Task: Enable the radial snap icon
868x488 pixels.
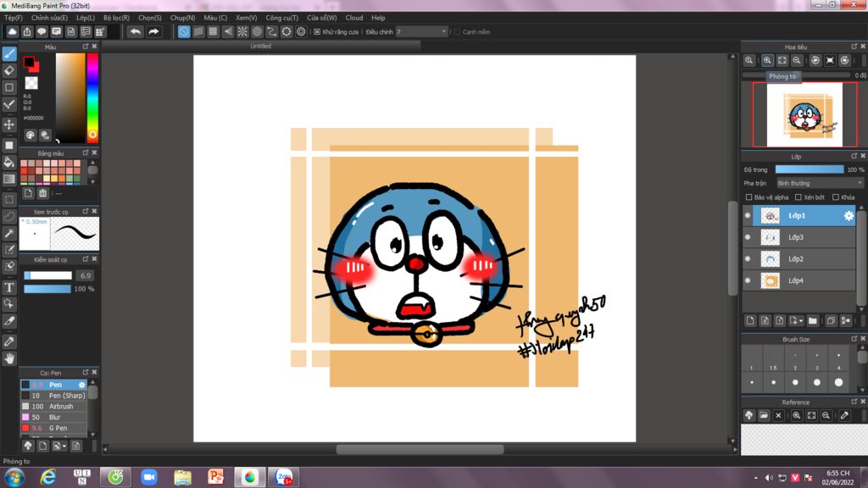Action: click(x=242, y=31)
